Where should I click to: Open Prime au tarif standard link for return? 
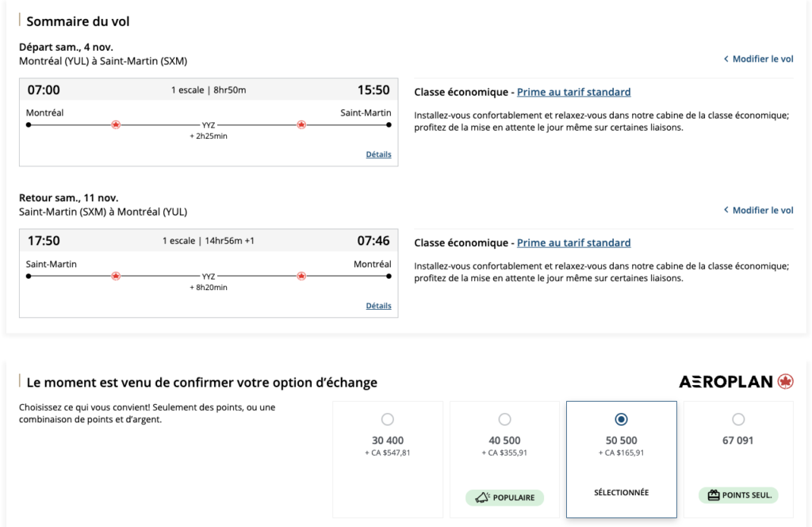tap(573, 242)
